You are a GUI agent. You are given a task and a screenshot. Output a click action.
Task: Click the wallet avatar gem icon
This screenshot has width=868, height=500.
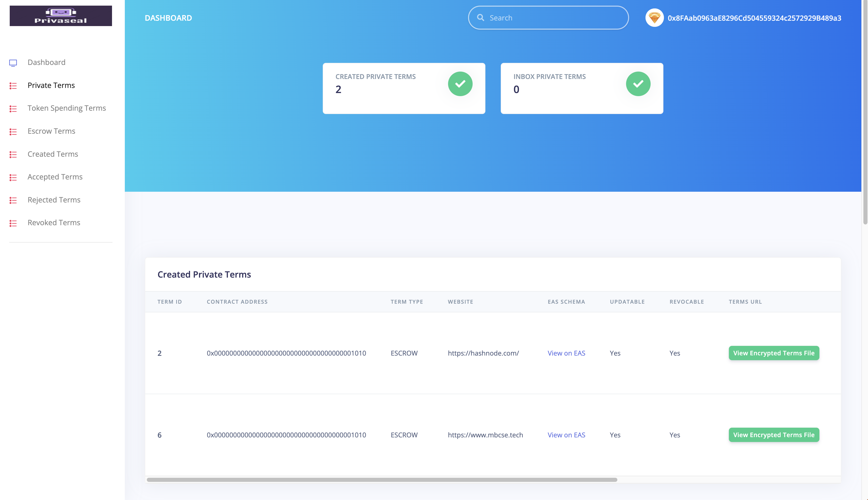654,18
